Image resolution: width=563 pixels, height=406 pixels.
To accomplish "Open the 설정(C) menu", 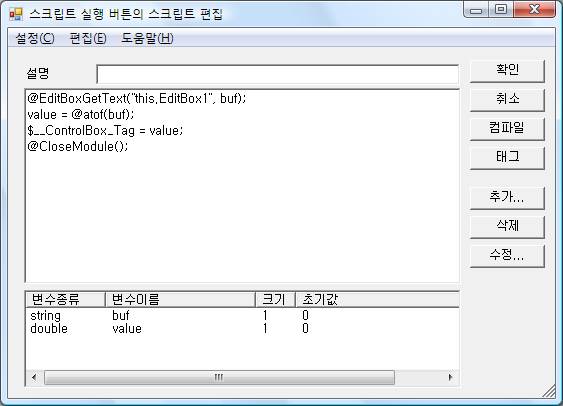I will (35, 38).
